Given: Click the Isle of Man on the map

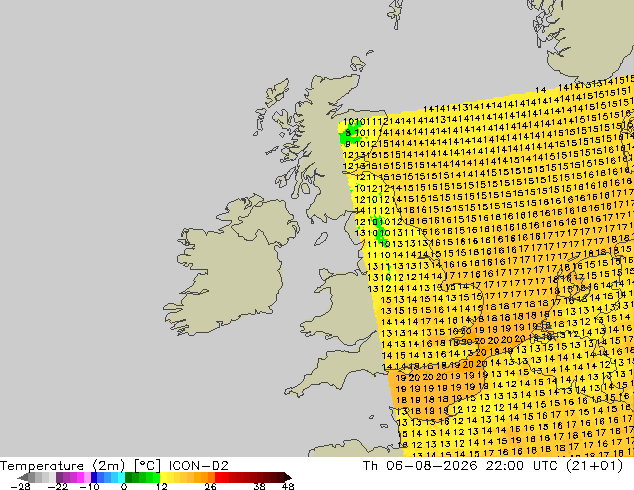Looking at the screenshot, I should (321, 239).
